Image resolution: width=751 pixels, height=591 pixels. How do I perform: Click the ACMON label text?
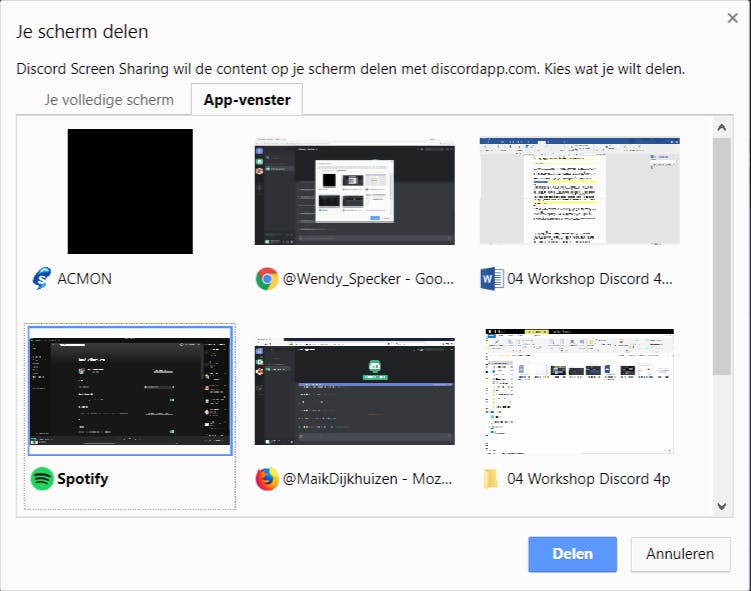(x=84, y=279)
